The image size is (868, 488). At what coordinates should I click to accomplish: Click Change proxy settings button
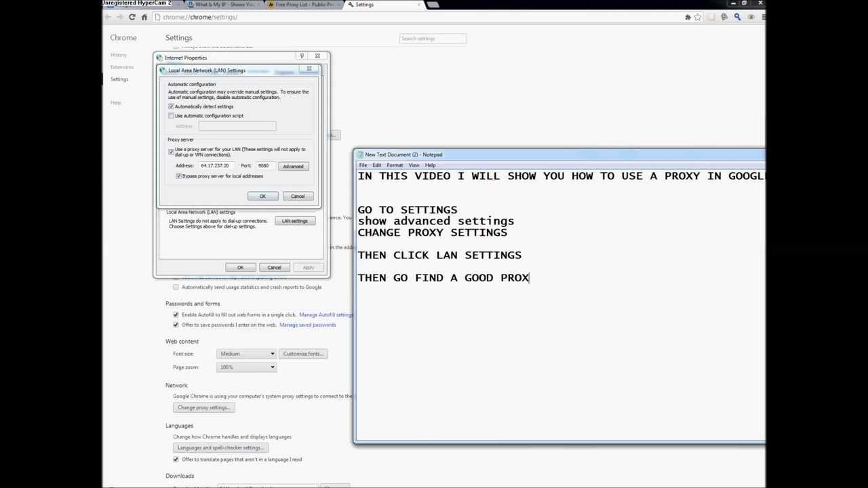click(x=203, y=407)
